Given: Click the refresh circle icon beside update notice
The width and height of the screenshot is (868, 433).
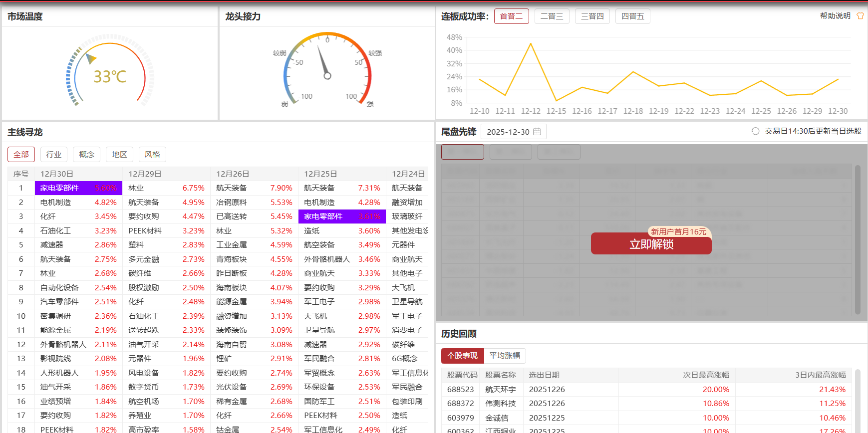Looking at the screenshot, I should pos(755,131).
